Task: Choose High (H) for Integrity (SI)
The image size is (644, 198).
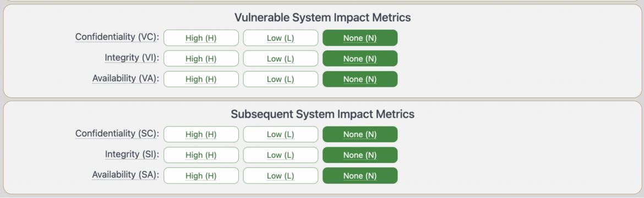Action: click(x=201, y=155)
